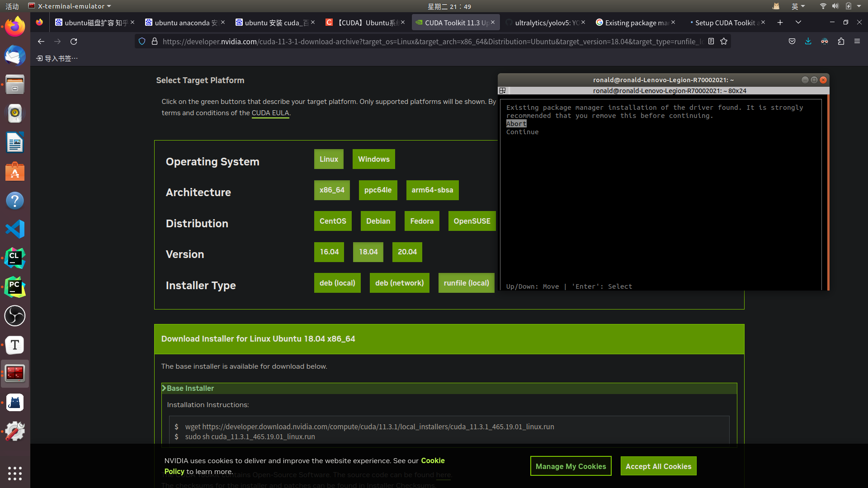Bookmark this page with star icon
The width and height of the screenshot is (868, 488).
coord(724,42)
